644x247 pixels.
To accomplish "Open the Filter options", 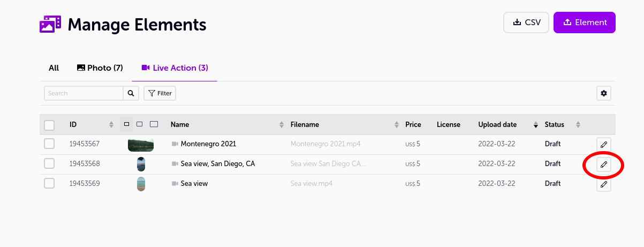I will 160,93.
